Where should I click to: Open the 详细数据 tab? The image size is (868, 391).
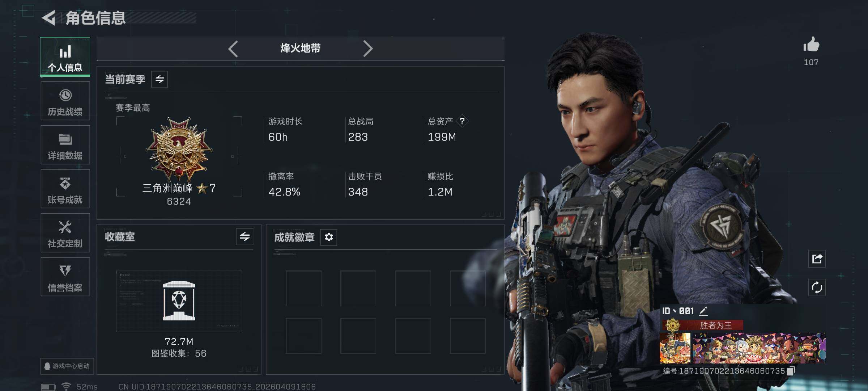pos(65,145)
